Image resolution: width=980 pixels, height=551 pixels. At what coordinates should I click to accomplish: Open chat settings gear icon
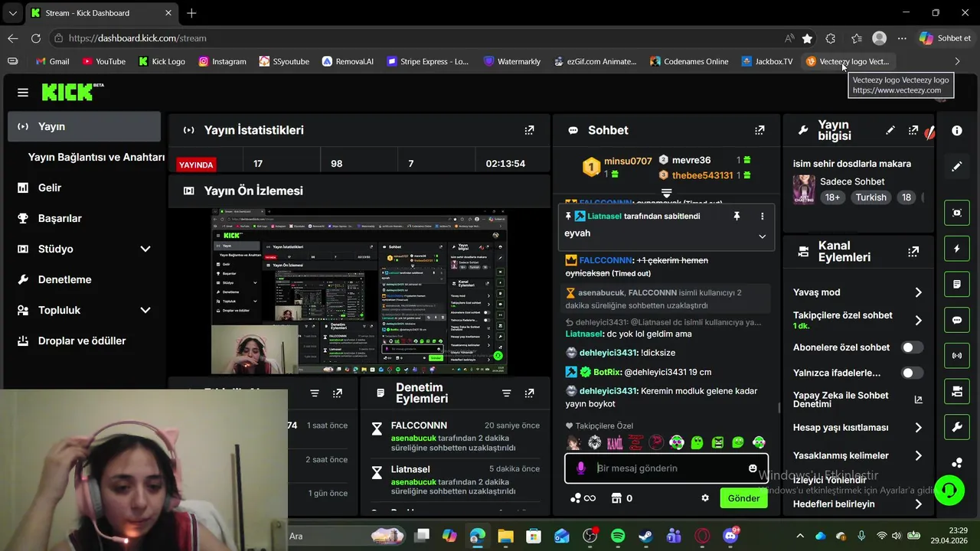pyautogui.click(x=705, y=498)
